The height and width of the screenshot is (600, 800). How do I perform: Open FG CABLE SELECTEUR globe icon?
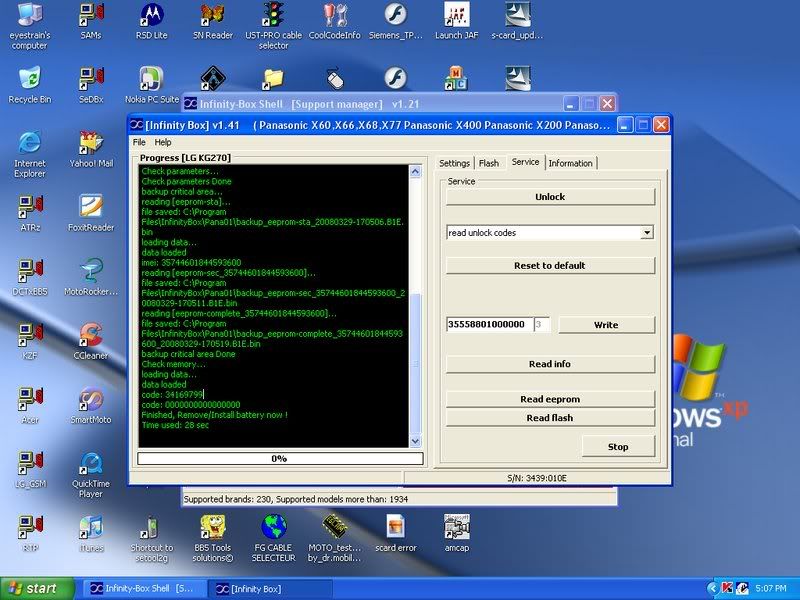coord(273,539)
